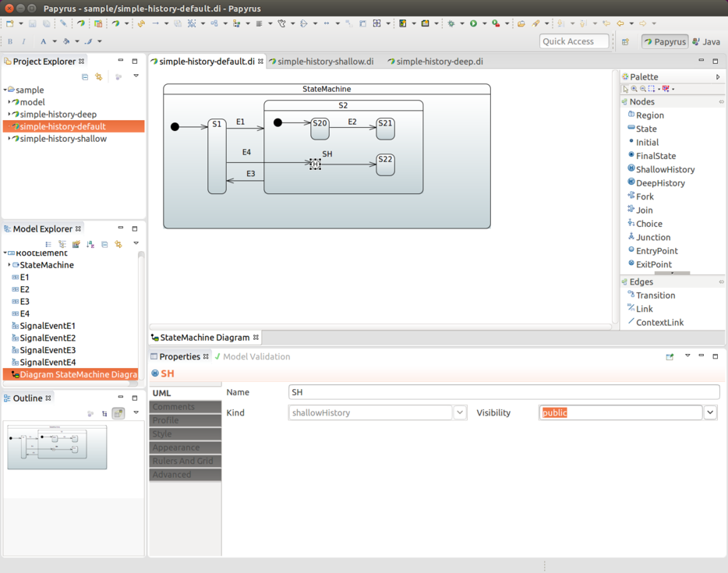The width and height of the screenshot is (728, 573).
Task: Click the Pin Properties view icon
Action: coord(670,356)
